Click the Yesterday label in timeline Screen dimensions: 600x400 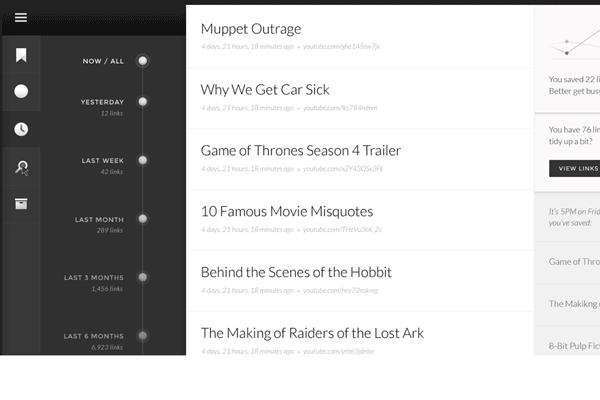click(x=102, y=102)
